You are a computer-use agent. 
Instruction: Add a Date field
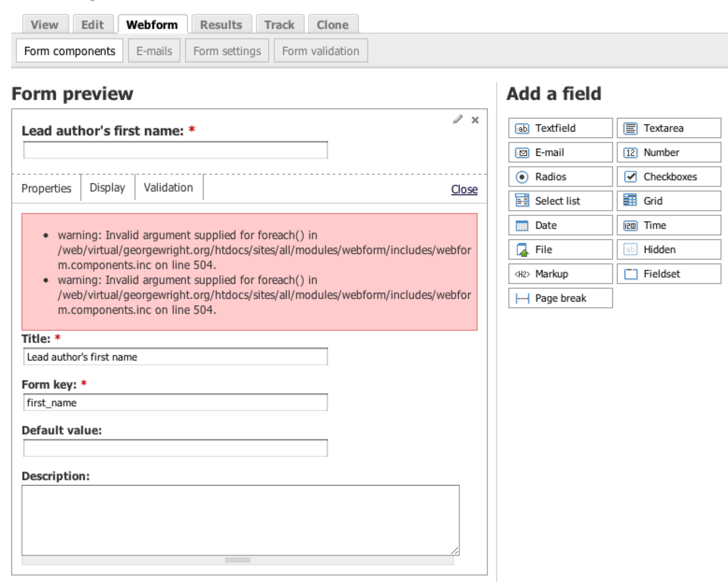point(560,226)
